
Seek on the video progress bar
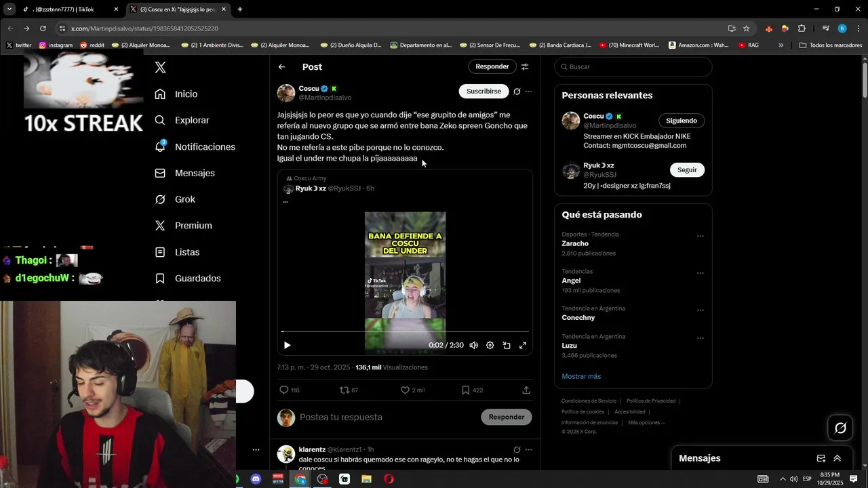click(405, 331)
